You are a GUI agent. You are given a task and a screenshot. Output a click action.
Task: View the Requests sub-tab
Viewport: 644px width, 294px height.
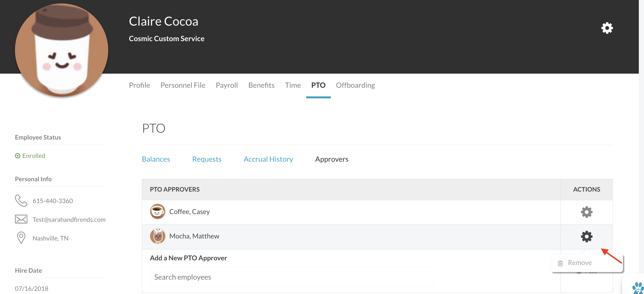[207, 159]
